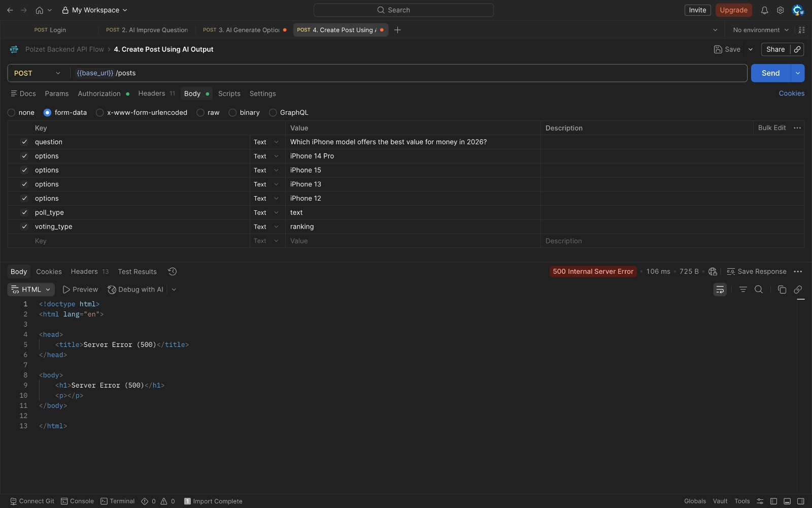The height and width of the screenshot is (508, 812).
Task: Open the user avatar menu
Action: (798, 10)
